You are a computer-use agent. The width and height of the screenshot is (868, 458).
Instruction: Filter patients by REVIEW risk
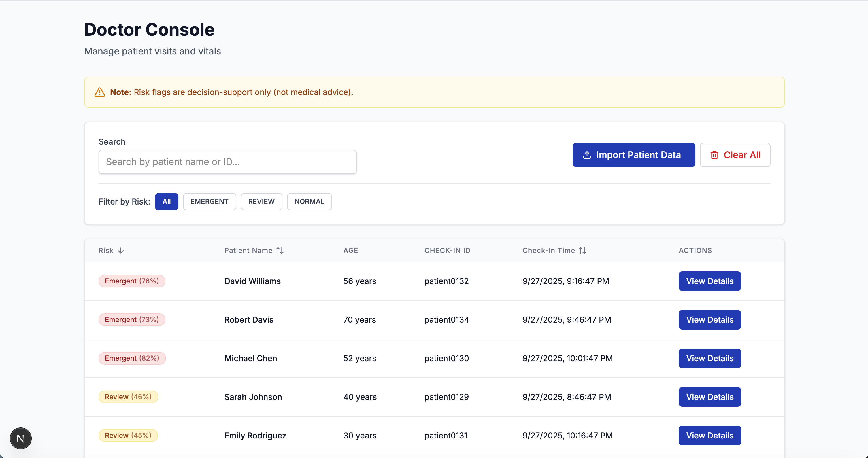coord(261,201)
